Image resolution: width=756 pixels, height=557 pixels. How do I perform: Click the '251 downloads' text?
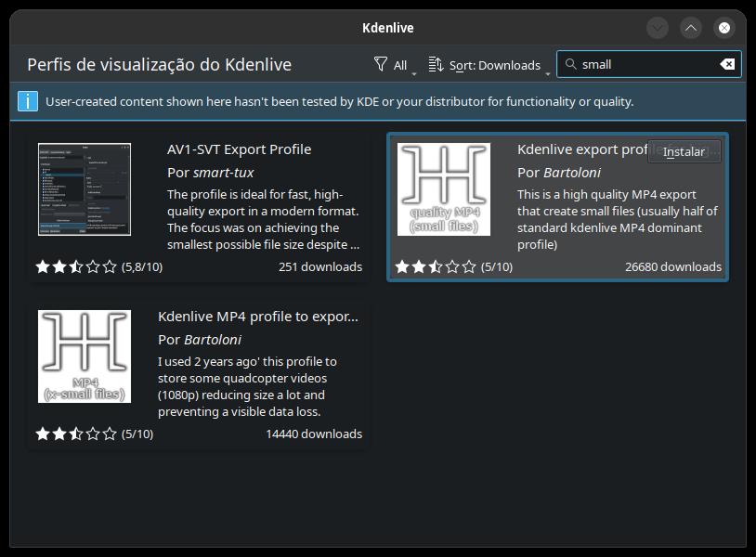tap(320, 267)
